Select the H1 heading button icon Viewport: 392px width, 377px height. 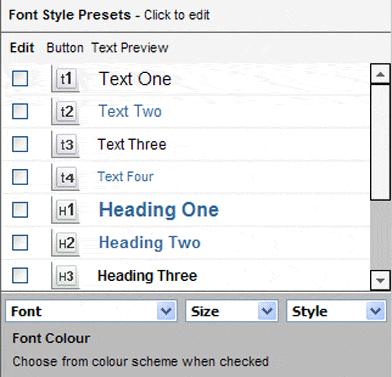pyautogui.click(x=66, y=210)
